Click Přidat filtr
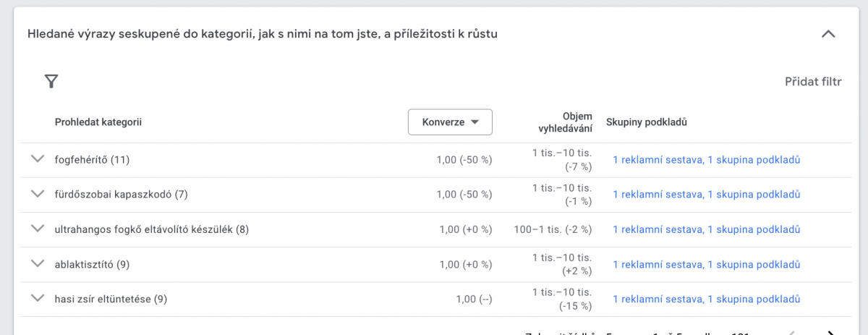The width and height of the screenshot is (868, 335). (813, 82)
